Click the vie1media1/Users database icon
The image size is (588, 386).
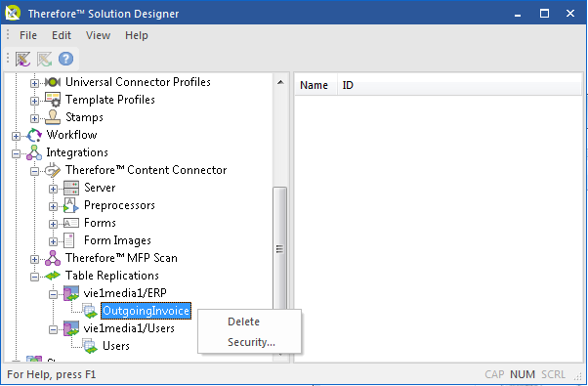coord(71,328)
